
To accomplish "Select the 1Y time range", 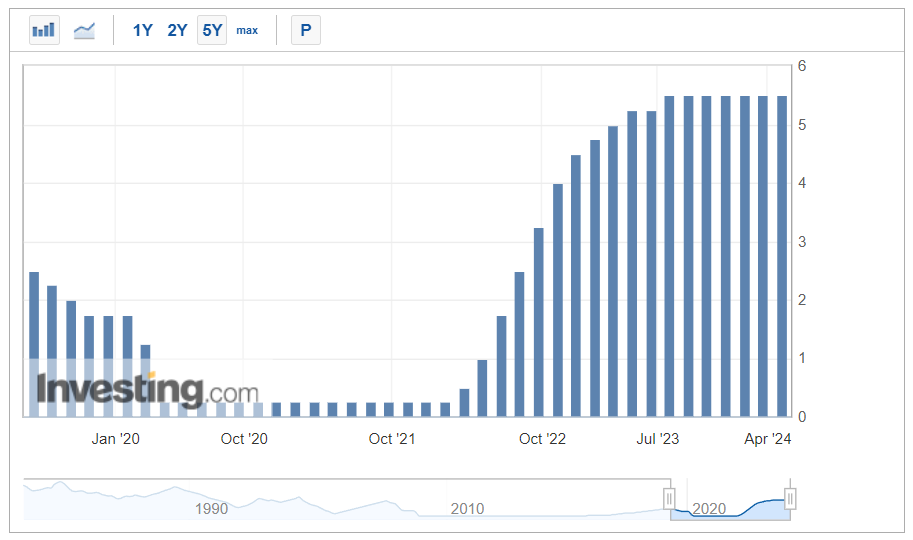I will pyautogui.click(x=143, y=30).
